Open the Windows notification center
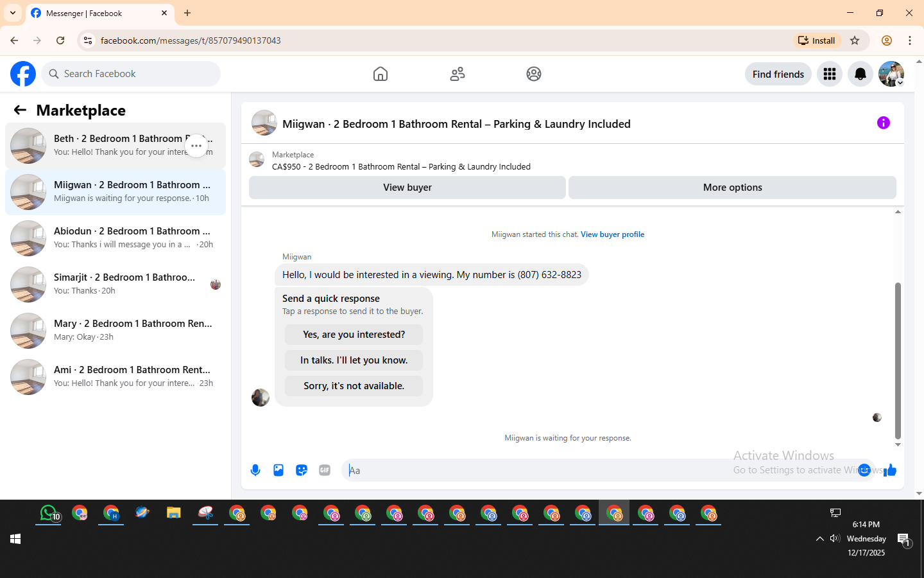Viewport: 924px width, 578px height. (x=904, y=539)
